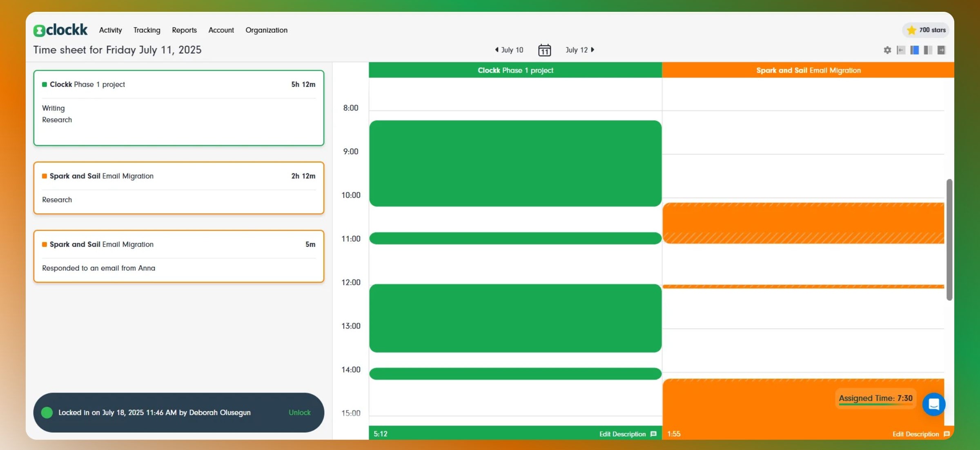The width and height of the screenshot is (980, 450).
Task: Click the green locked status dot
Action: click(47, 412)
